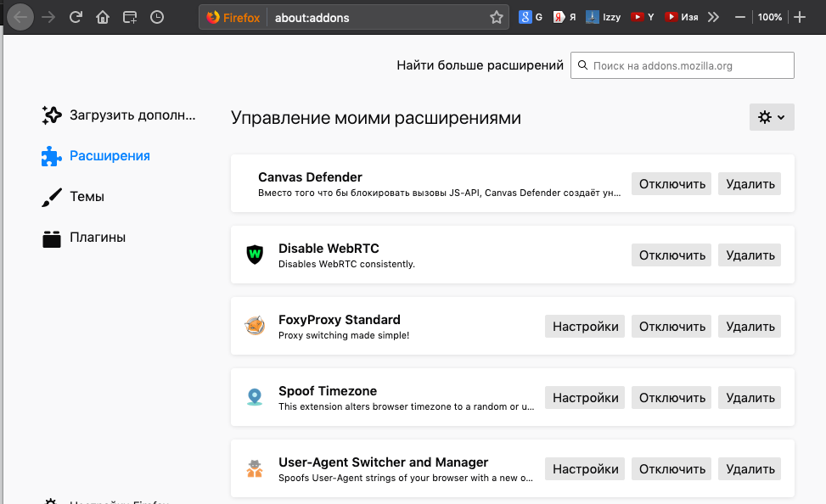Click the Управление моими расширениями heading
Image resolution: width=826 pixels, height=504 pixels.
click(x=375, y=117)
